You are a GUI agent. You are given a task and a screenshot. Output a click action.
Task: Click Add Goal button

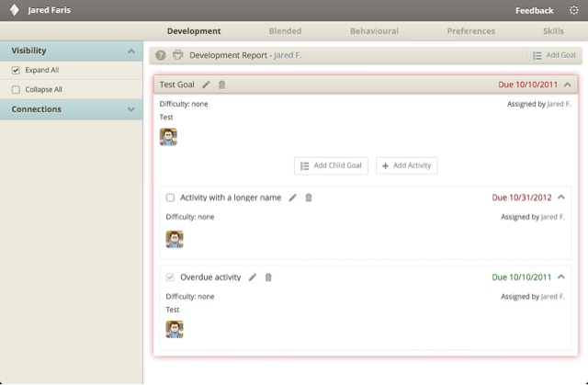tap(554, 55)
